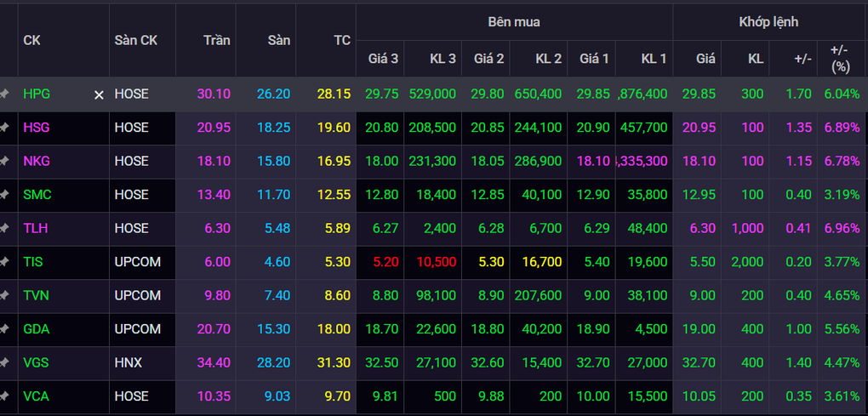Click TIS bid volume 16,700
Screen dimensions: 868x416
click(544, 262)
